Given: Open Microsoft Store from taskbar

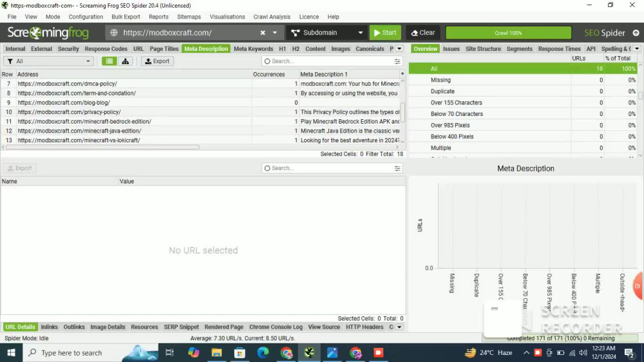Looking at the screenshot, I should tap(240, 352).
